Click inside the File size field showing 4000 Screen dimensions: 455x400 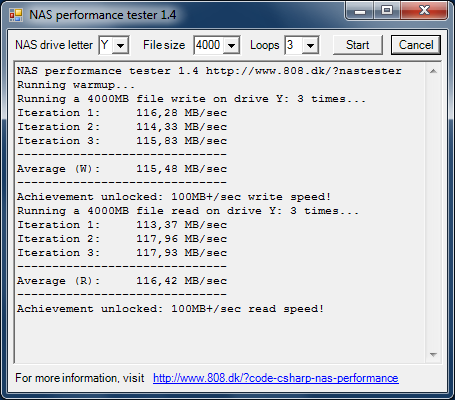click(209, 45)
